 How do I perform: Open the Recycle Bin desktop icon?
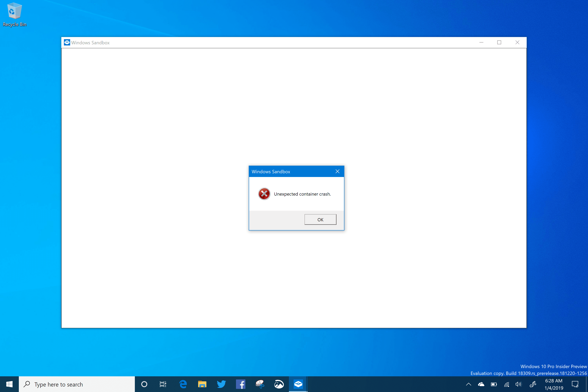pos(15,14)
